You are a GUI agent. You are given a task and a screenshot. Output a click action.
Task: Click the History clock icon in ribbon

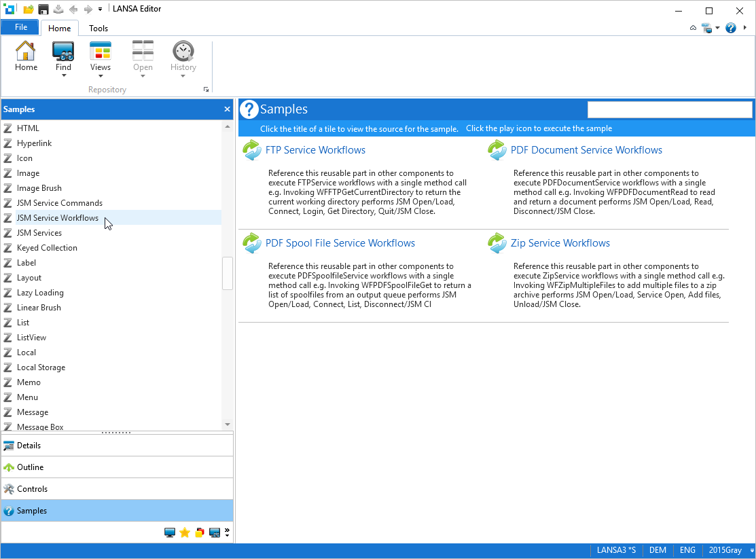pos(183,51)
